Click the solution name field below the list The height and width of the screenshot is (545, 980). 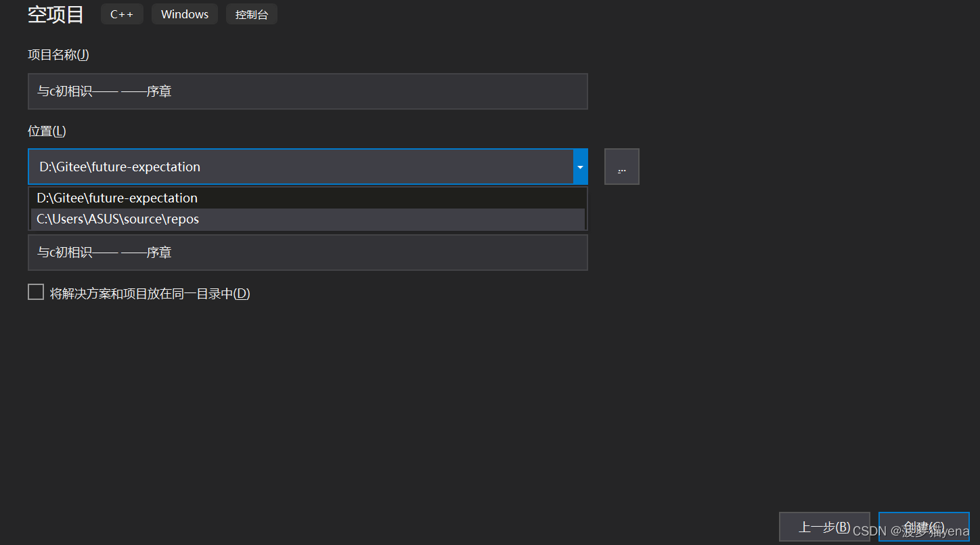point(307,253)
